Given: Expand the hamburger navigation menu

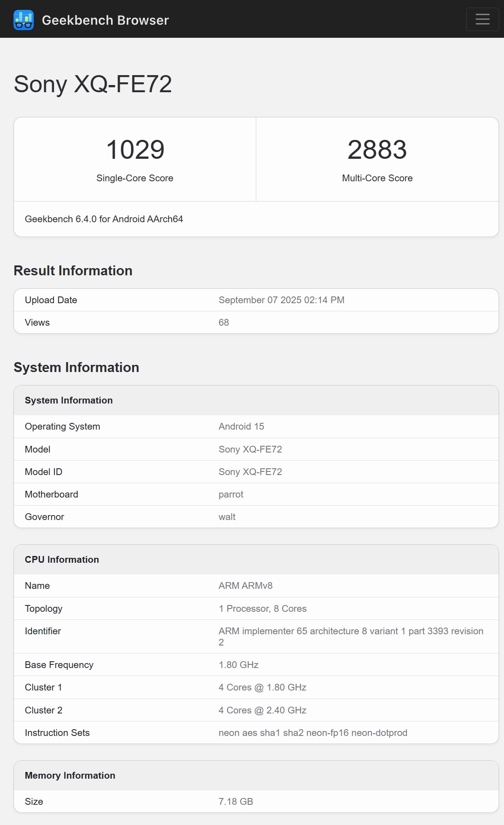Looking at the screenshot, I should 482,19.
